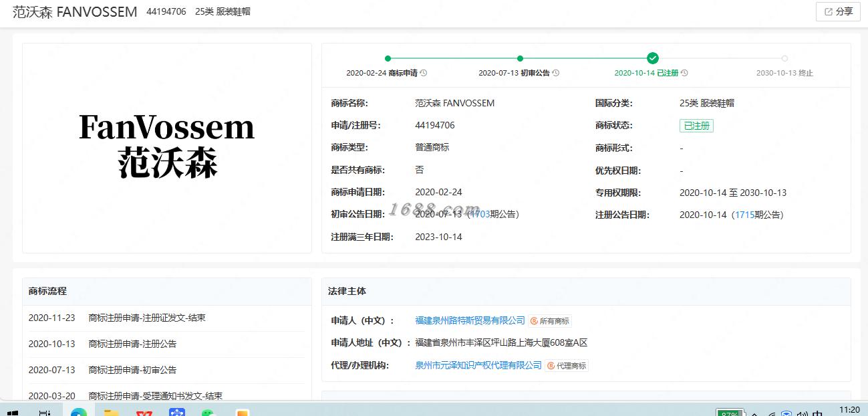This screenshot has width=868, height=416.
Task: Select the 2020-02-24 timeline dot
Action: tap(388, 58)
